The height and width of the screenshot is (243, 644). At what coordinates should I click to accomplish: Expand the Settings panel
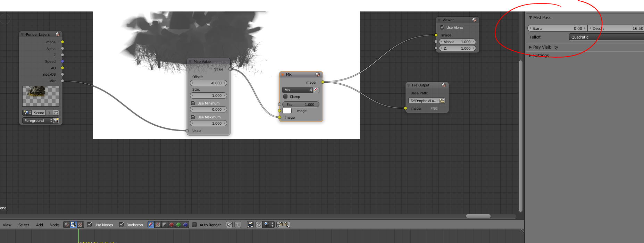click(x=530, y=56)
